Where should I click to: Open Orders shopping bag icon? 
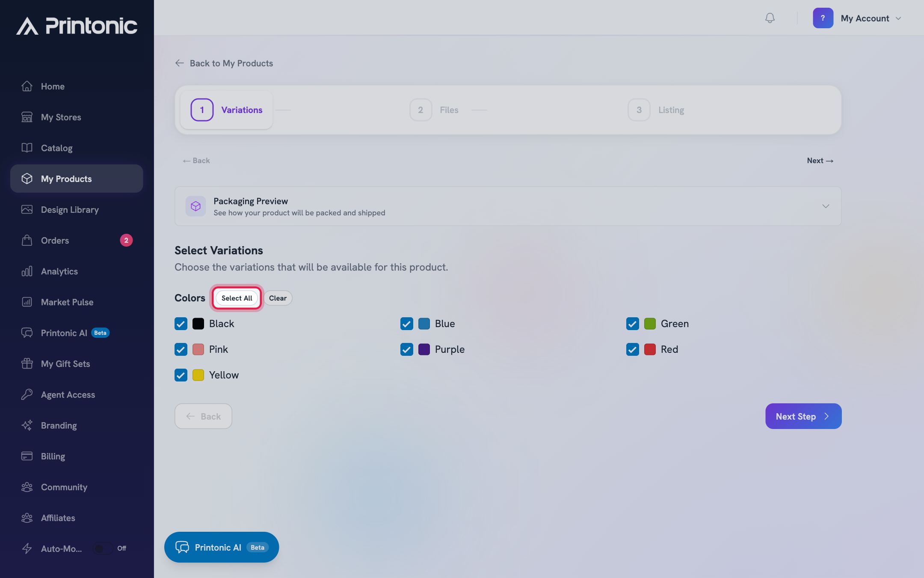point(27,240)
